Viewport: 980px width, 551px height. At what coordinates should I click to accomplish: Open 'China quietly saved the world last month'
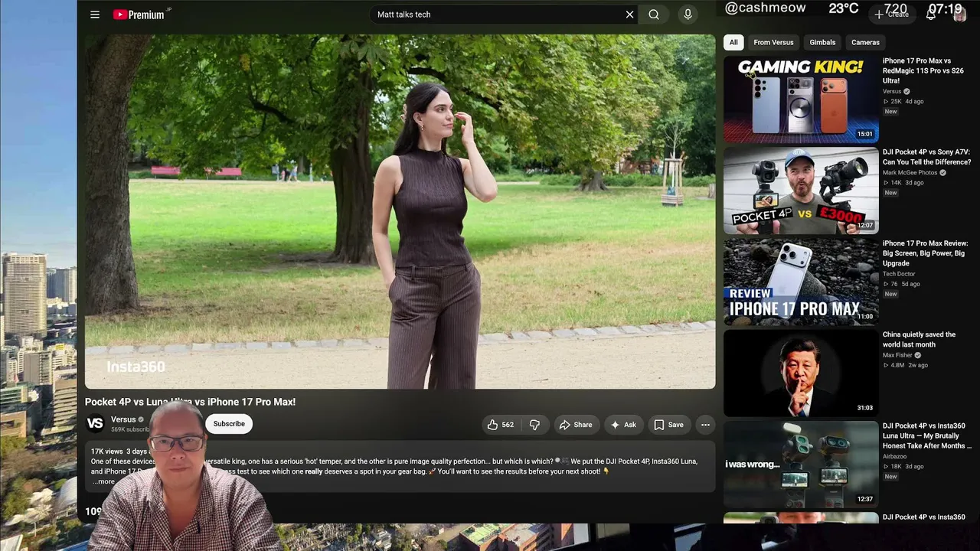[x=919, y=339]
